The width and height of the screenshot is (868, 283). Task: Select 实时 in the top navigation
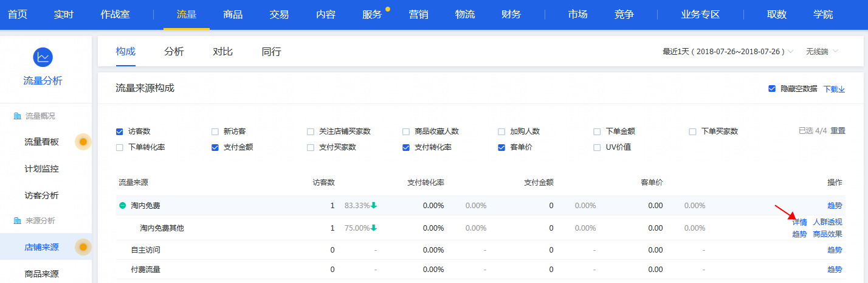[63, 14]
